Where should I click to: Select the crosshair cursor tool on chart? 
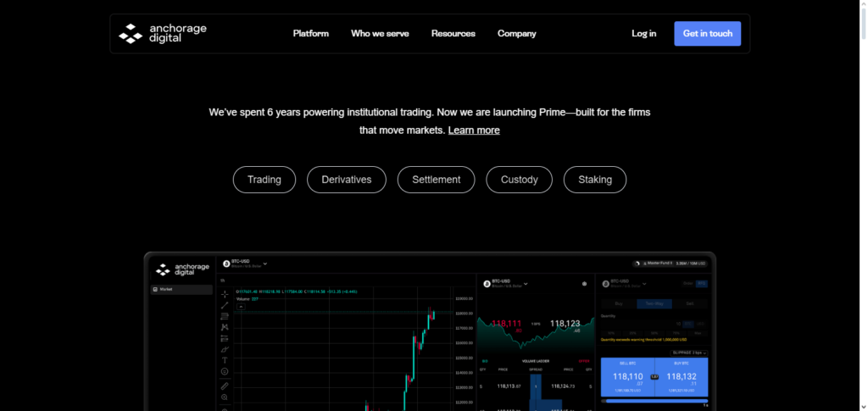(x=225, y=294)
